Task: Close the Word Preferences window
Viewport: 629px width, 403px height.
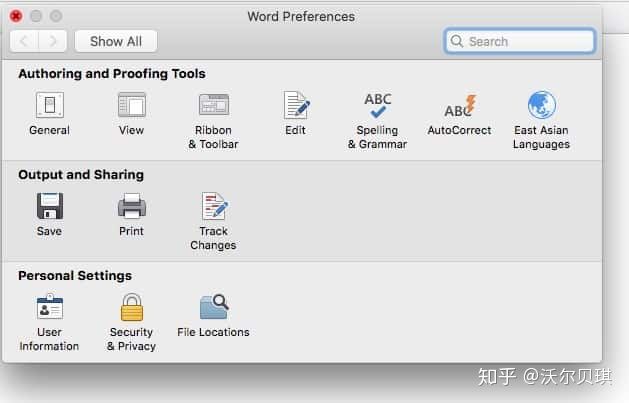Action: coord(16,16)
